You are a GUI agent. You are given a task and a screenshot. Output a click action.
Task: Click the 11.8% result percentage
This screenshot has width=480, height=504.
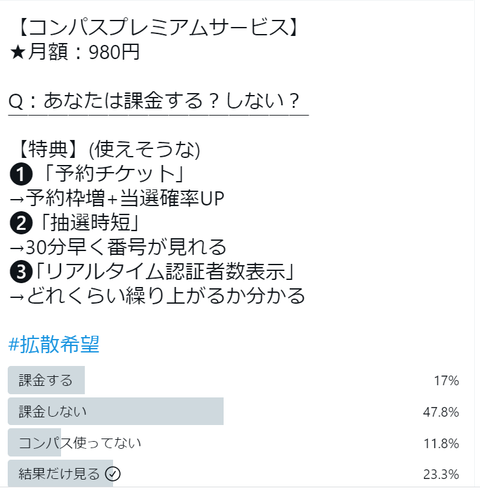tap(441, 444)
